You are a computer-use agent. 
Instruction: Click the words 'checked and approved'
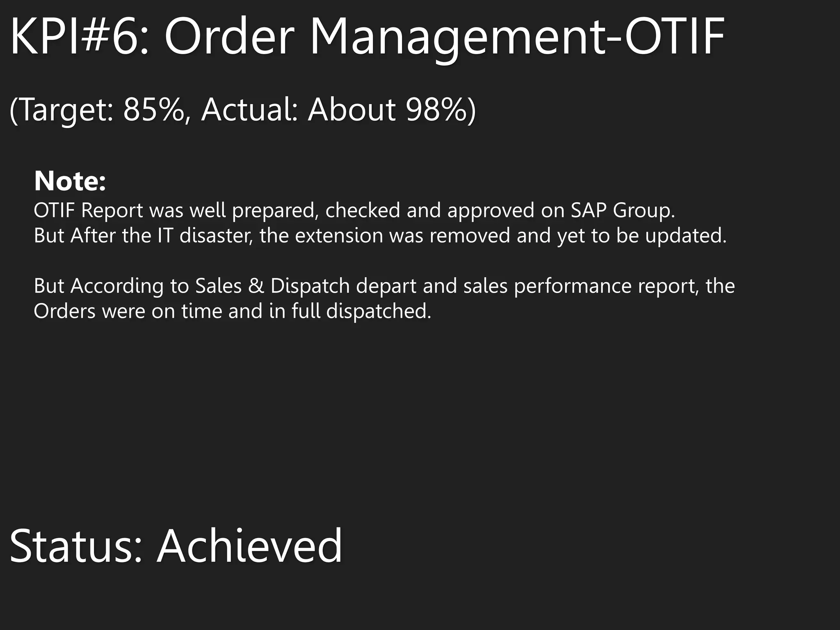430,210
